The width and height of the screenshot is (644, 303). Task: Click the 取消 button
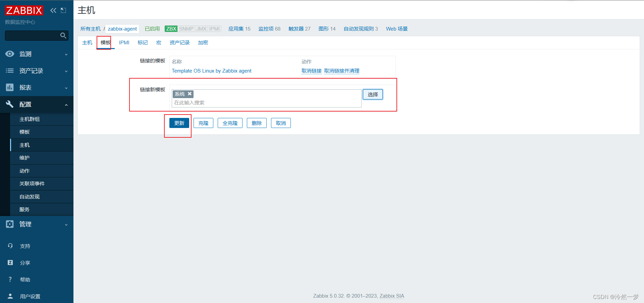[x=281, y=123]
